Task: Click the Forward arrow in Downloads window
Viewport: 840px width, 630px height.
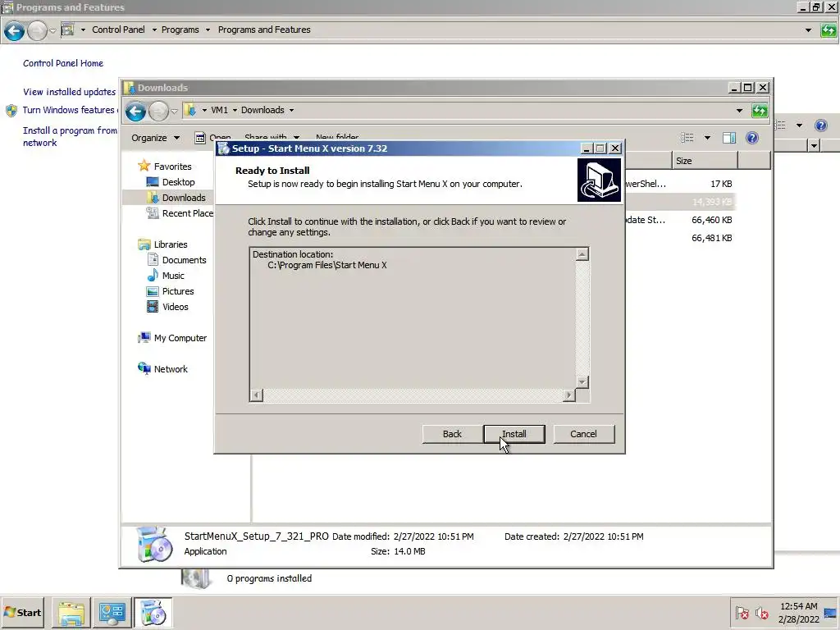Action: coord(158,112)
